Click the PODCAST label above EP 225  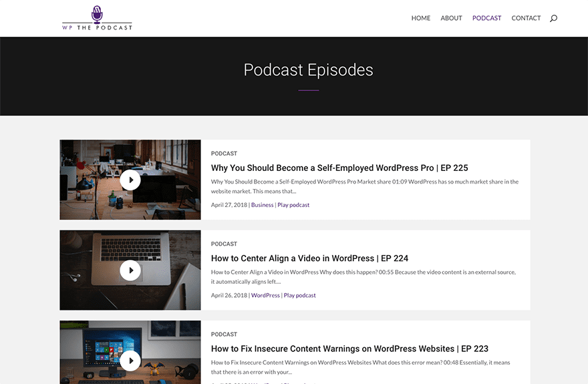pyautogui.click(x=224, y=154)
